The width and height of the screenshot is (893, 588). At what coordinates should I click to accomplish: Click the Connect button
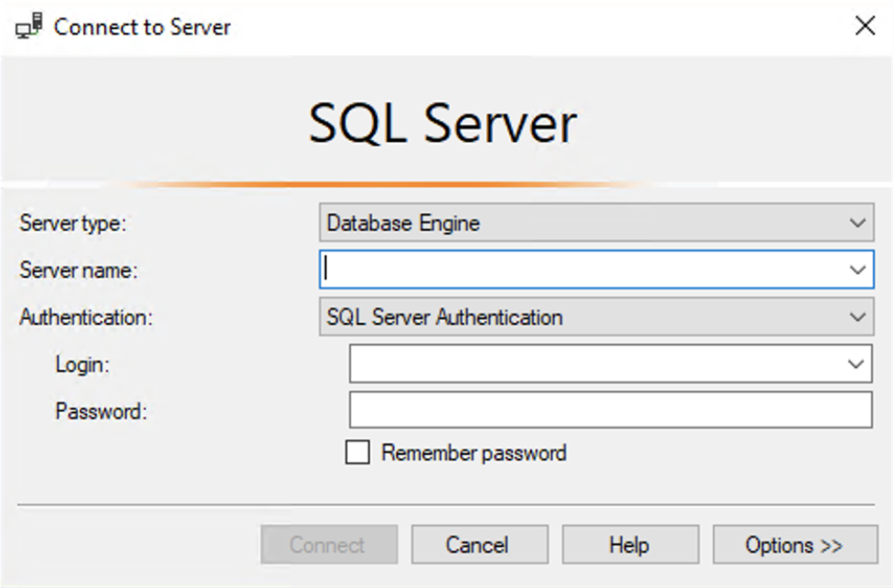tap(329, 545)
